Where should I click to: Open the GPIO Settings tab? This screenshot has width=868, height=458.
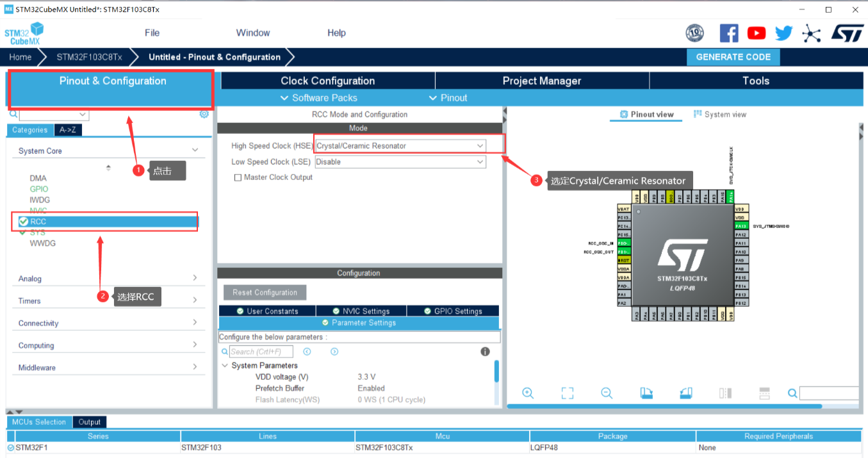453,311
